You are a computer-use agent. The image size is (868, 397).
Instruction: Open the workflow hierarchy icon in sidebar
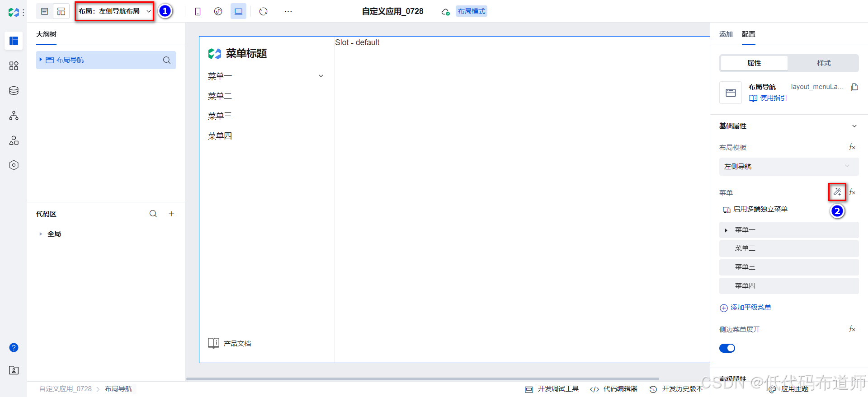(x=14, y=116)
